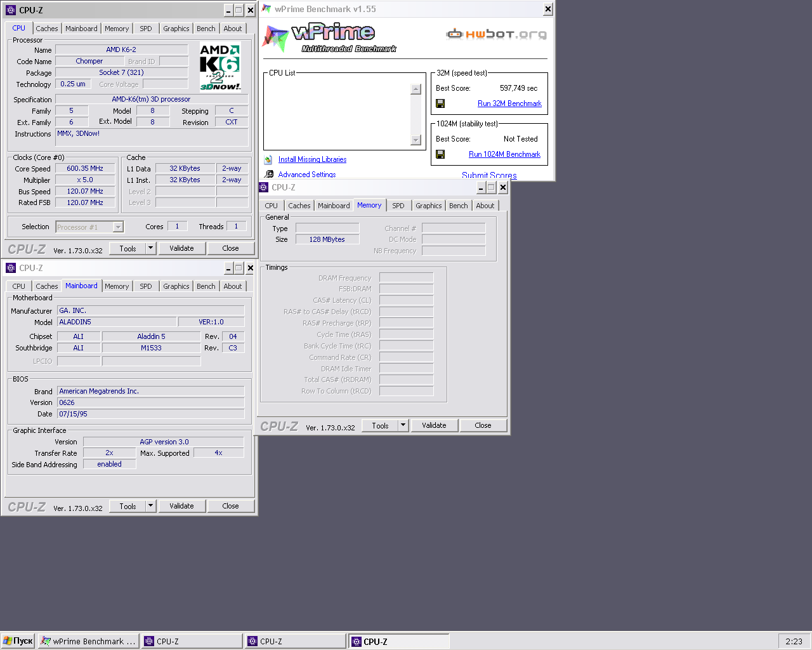Click the Side Band Addressing enabled value

click(109, 464)
